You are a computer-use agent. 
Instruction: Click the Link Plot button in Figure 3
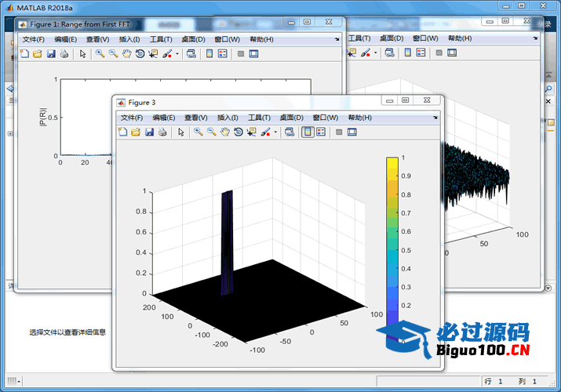(290, 132)
